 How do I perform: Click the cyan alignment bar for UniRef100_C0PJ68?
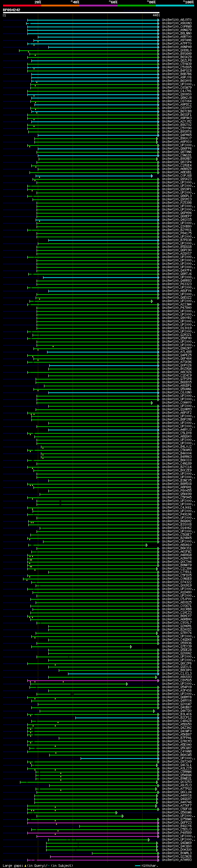(x=94, y=176)
